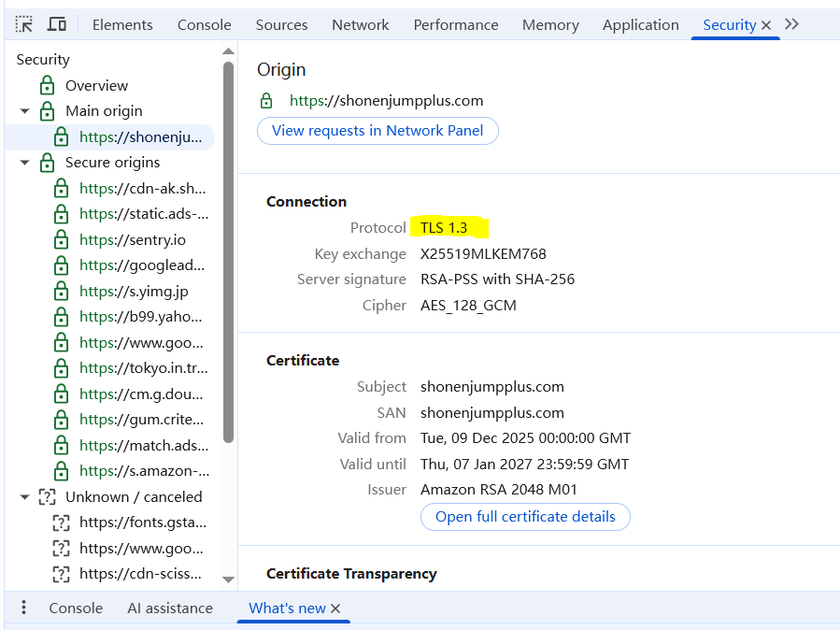Click the Amazon RSA 2048 M01 issuer
The height and width of the screenshot is (630, 840).
[499, 490]
